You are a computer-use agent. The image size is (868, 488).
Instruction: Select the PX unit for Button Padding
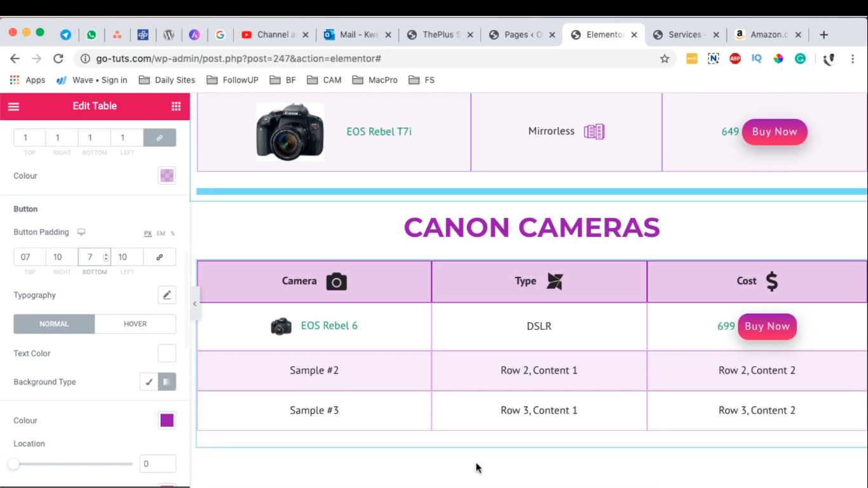(x=147, y=233)
